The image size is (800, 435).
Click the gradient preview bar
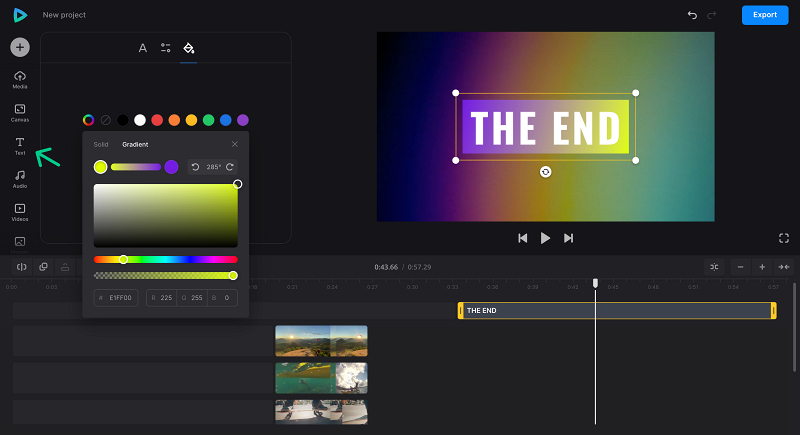pyautogui.click(x=136, y=167)
